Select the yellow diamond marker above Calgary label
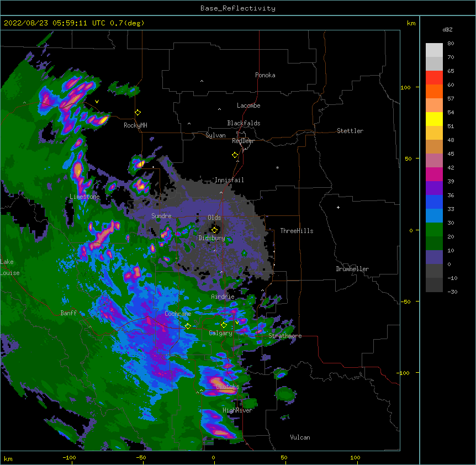The height and width of the screenshot is (465, 476). pyautogui.click(x=224, y=325)
